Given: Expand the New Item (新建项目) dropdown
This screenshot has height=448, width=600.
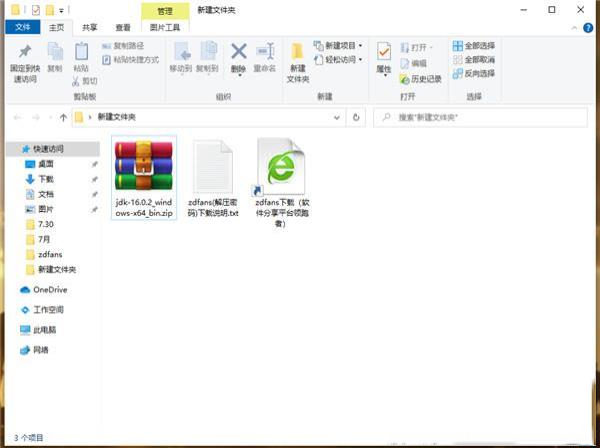Looking at the screenshot, I should click(338, 46).
